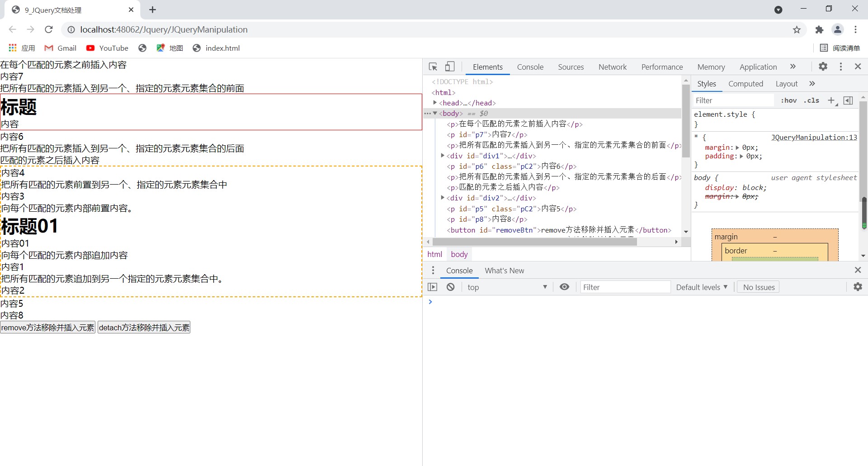868x466 pixels.
Task: Bookmark this page with the star icon
Action: point(797,29)
